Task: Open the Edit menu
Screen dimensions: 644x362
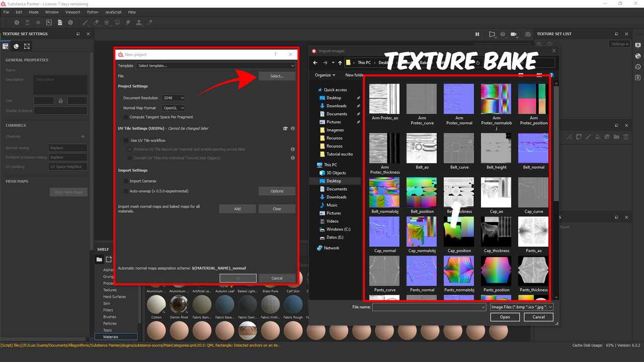Action: click(x=19, y=12)
